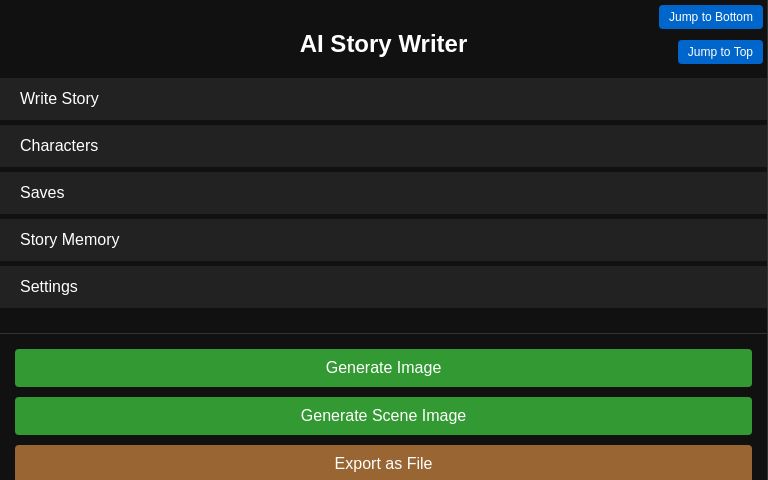The image size is (768, 480).
Task: Click the Jump to Bottom button
Action: coord(710,17)
